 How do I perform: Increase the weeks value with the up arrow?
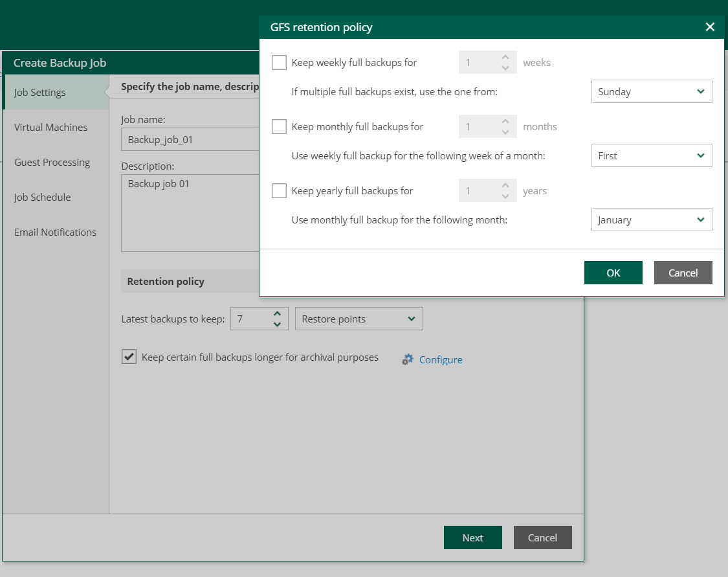[x=507, y=58]
